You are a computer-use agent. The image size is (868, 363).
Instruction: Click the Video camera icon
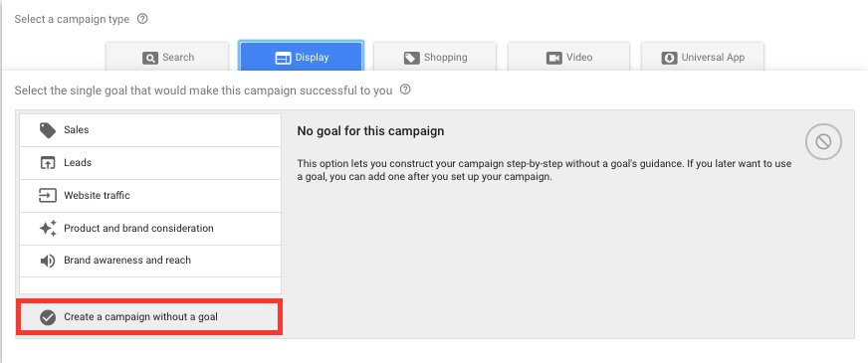(x=554, y=58)
